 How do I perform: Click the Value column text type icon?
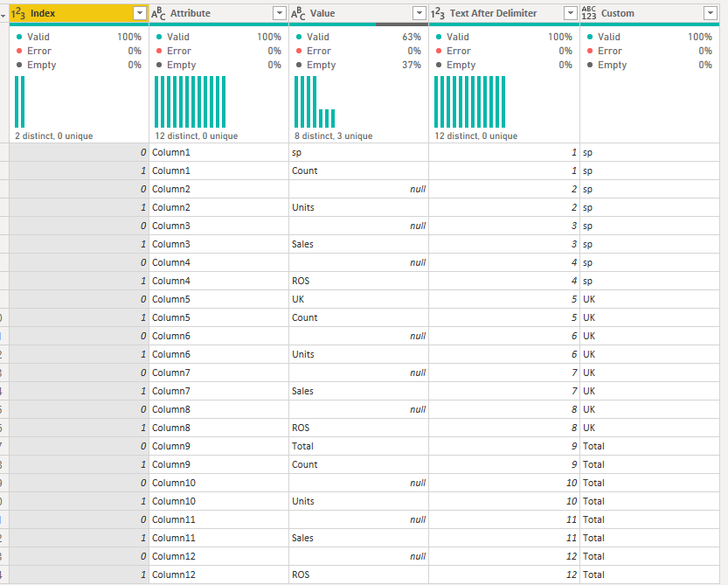pos(298,13)
